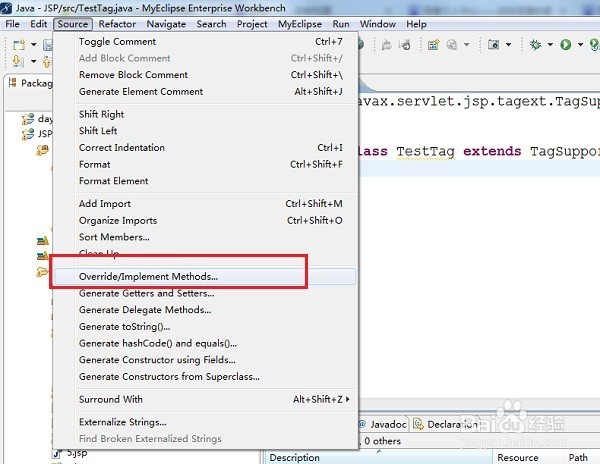Select the 5.jsp file in the tree
Screen dimensions: 600x464
coord(70,453)
